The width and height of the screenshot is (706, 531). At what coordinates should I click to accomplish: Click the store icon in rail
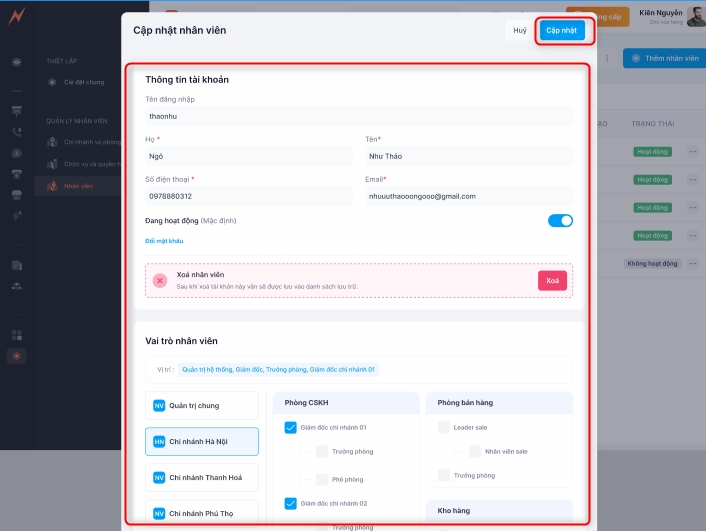(x=17, y=195)
